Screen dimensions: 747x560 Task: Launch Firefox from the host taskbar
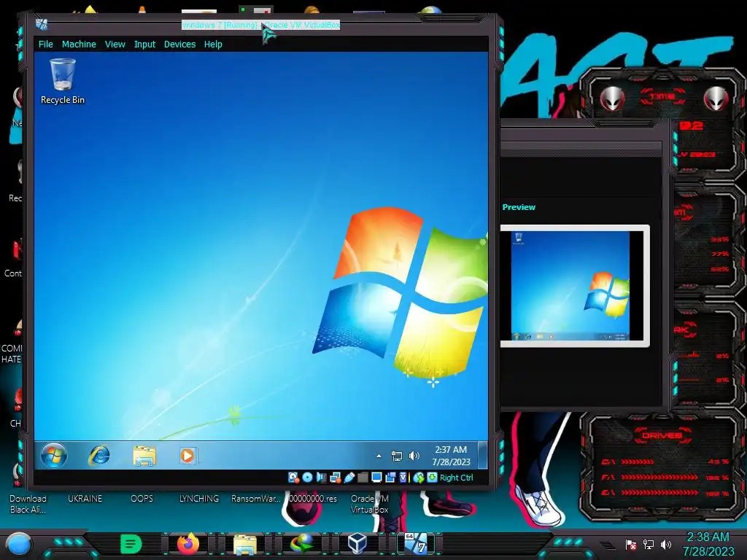(188, 544)
